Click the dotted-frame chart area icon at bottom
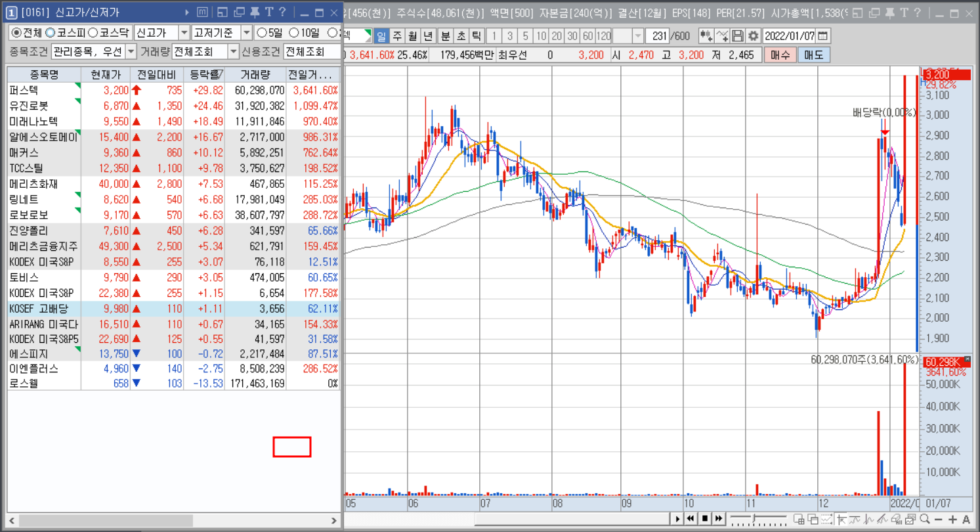980x532 pixels. point(826,519)
